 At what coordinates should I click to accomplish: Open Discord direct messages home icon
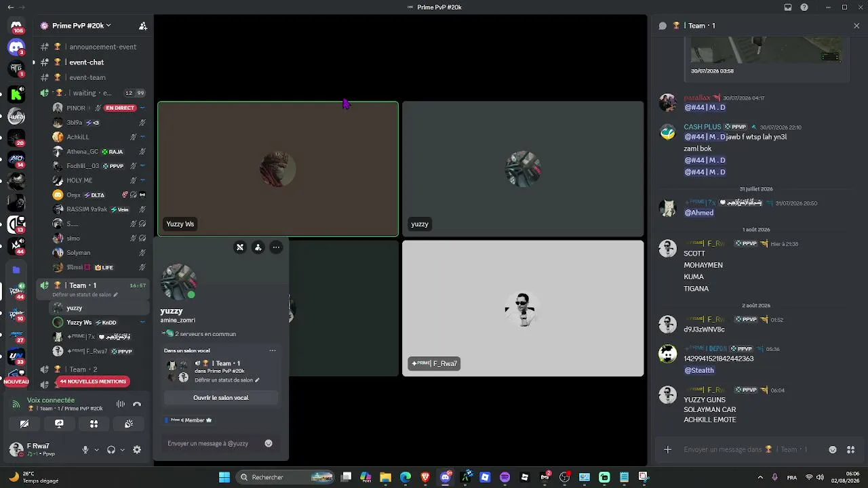click(x=16, y=26)
